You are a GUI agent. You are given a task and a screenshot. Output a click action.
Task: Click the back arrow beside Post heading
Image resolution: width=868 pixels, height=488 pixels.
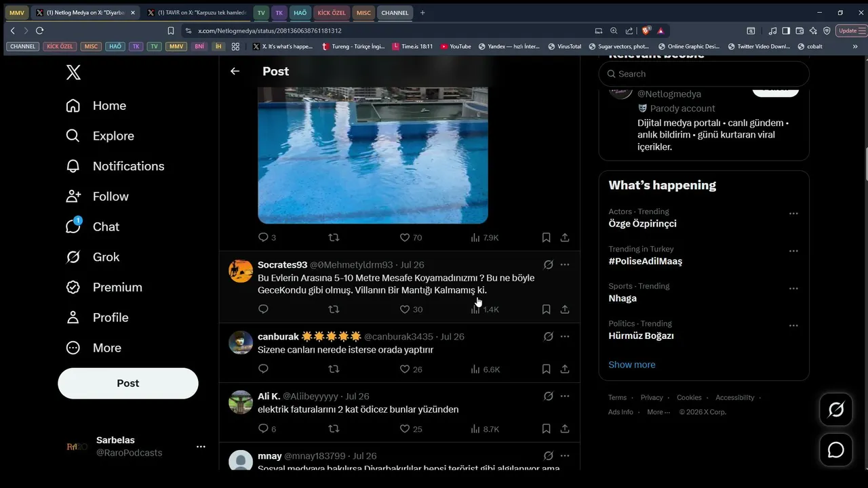pos(235,71)
